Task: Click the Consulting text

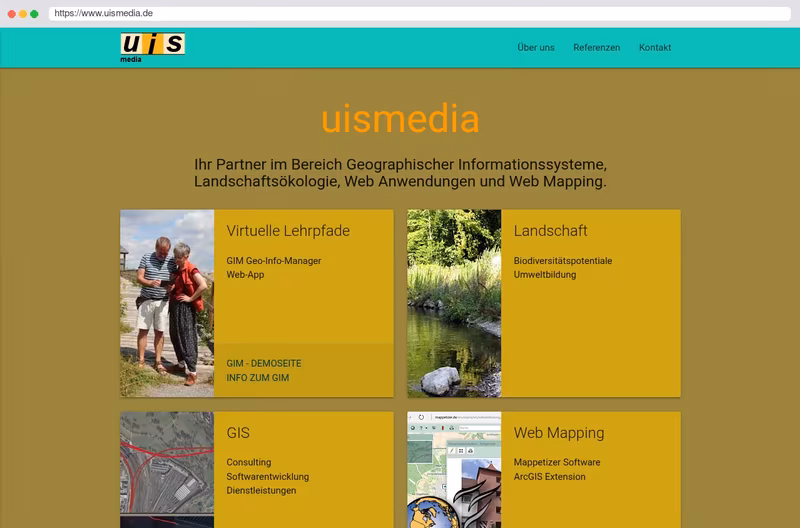Action: (248, 462)
